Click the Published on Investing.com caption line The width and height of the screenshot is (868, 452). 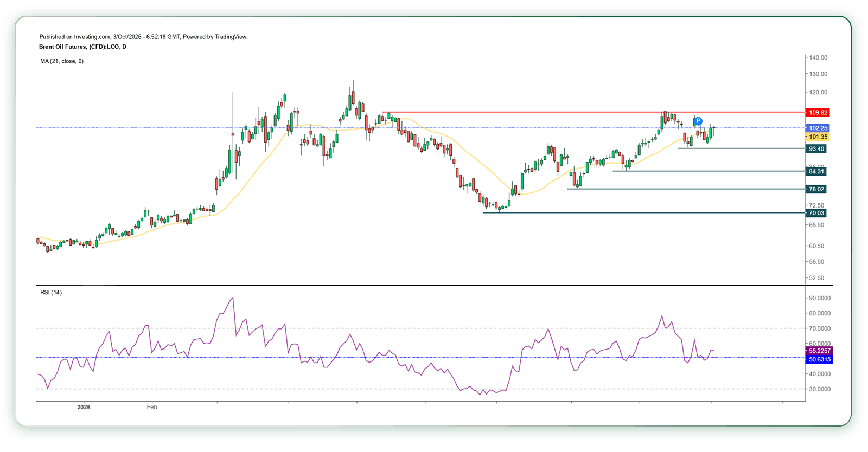tap(143, 37)
